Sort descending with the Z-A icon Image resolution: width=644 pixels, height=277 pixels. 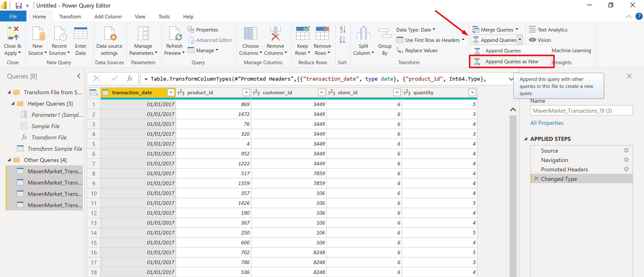(342, 40)
